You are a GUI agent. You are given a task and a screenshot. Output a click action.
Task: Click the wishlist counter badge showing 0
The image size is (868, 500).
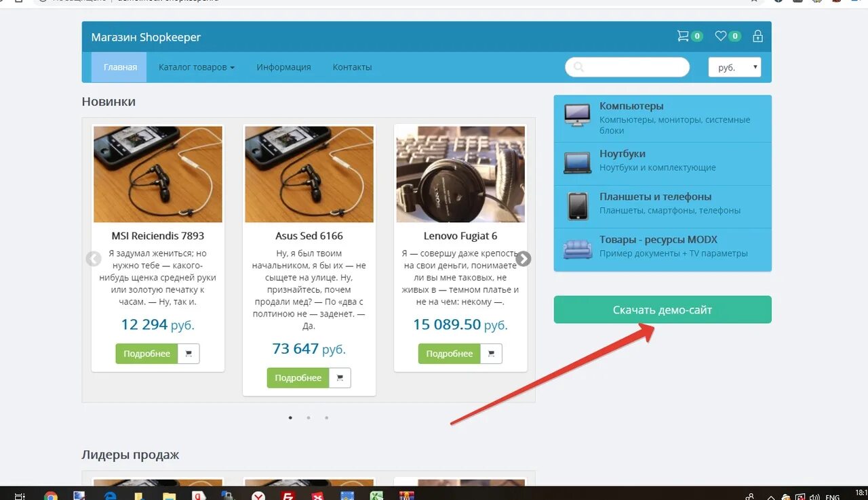tap(735, 36)
